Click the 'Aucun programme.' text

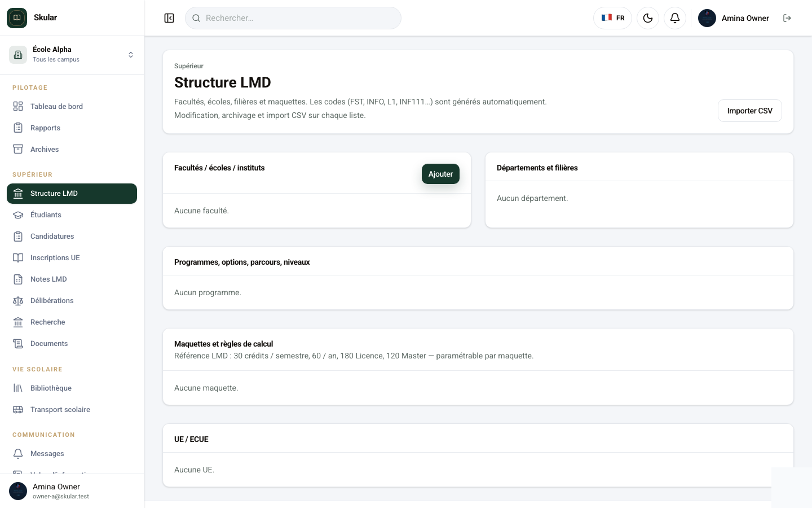pyautogui.click(x=208, y=292)
